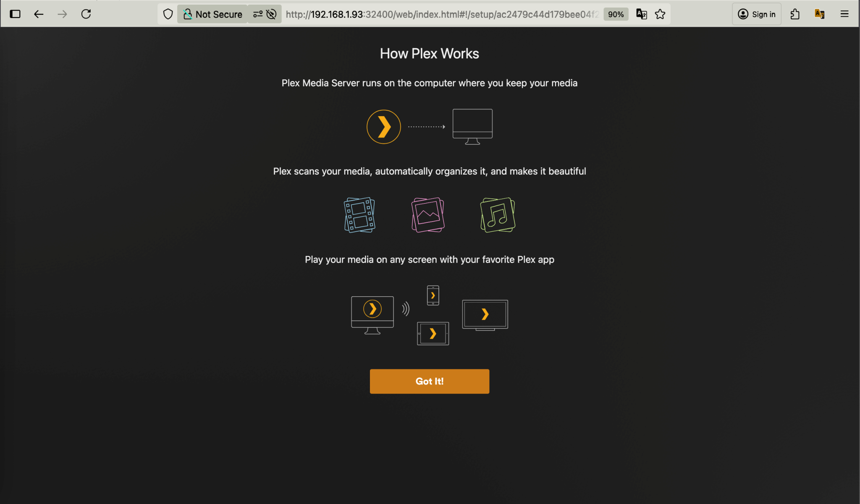The height and width of the screenshot is (504, 860).
Task: Select the address bar URL
Action: pyautogui.click(x=441, y=14)
